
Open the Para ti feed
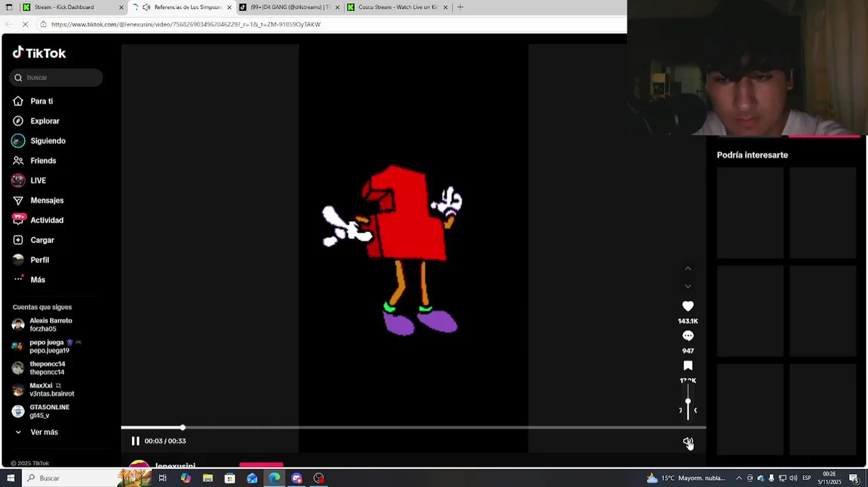coord(41,101)
